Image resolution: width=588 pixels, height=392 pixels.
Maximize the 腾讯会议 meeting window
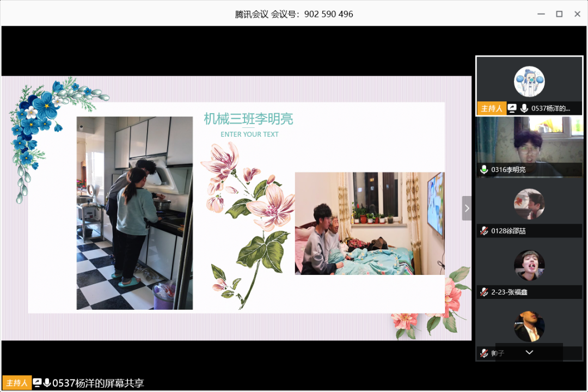tap(559, 14)
